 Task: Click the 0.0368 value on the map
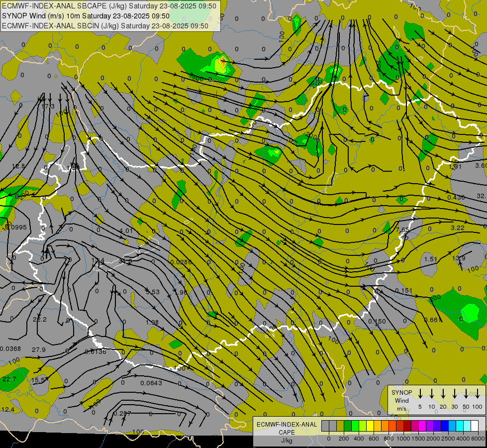[x=10, y=349]
